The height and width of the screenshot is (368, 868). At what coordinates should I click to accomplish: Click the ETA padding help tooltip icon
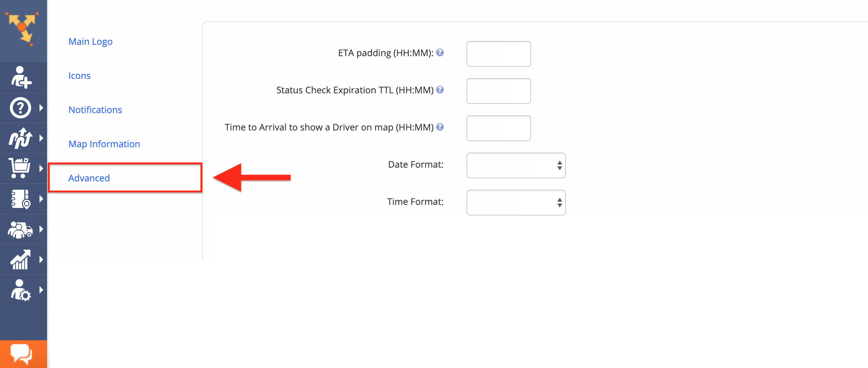(x=440, y=52)
